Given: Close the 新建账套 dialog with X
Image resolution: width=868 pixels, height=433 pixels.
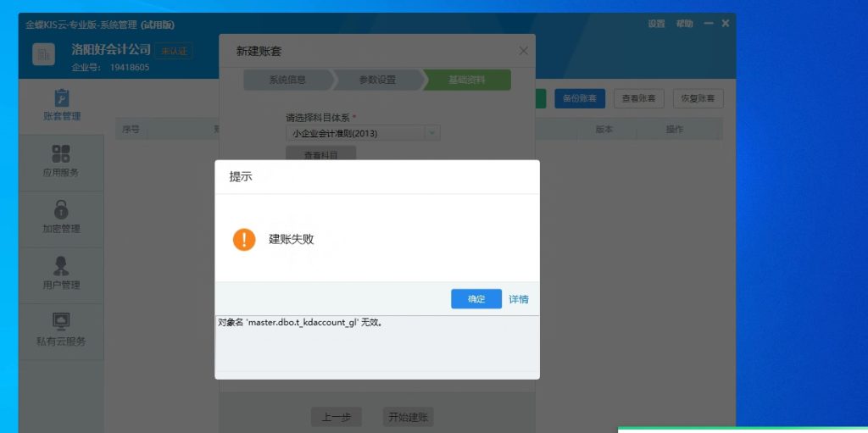Looking at the screenshot, I should click(523, 51).
